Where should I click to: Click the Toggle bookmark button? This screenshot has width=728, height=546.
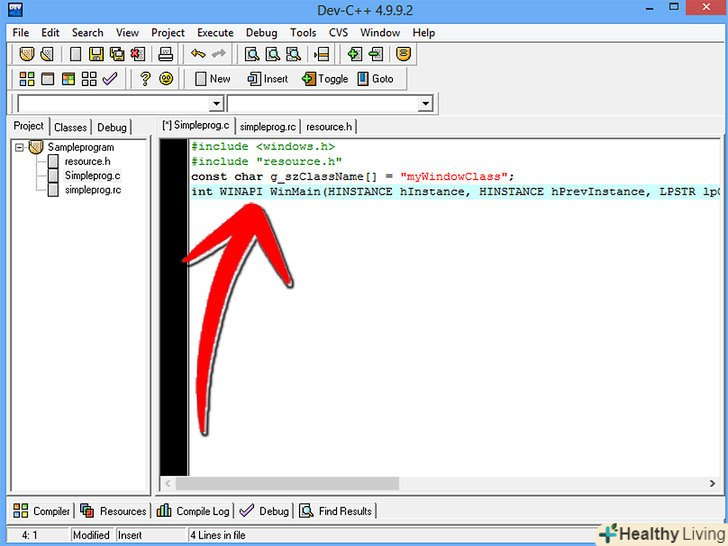(325, 79)
